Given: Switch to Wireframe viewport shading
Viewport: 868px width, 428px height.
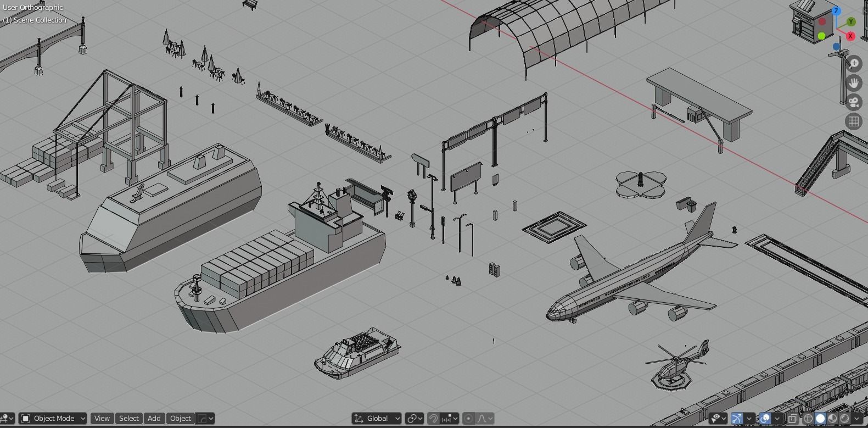Looking at the screenshot, I should coord(808,419).
